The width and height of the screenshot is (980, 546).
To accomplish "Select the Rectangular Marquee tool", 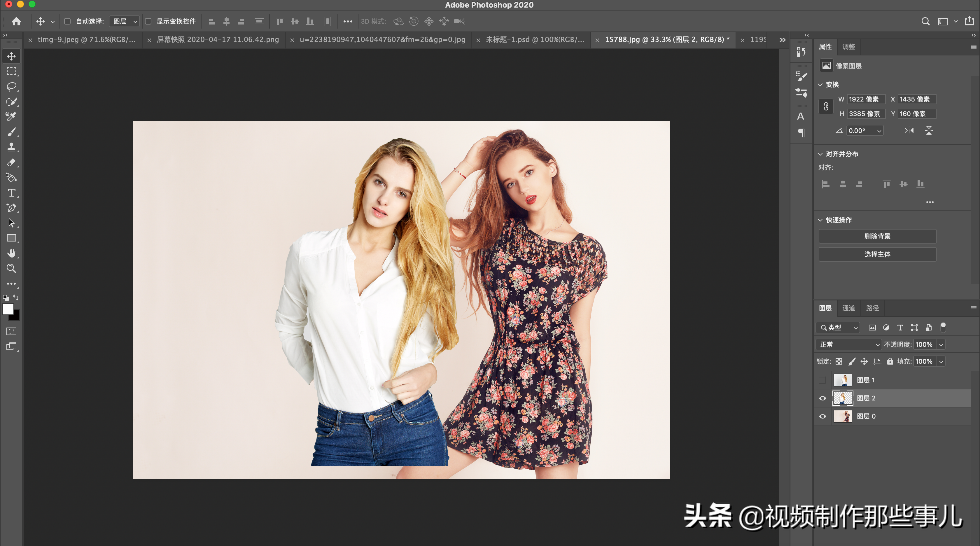I will (x=11, y=71).
